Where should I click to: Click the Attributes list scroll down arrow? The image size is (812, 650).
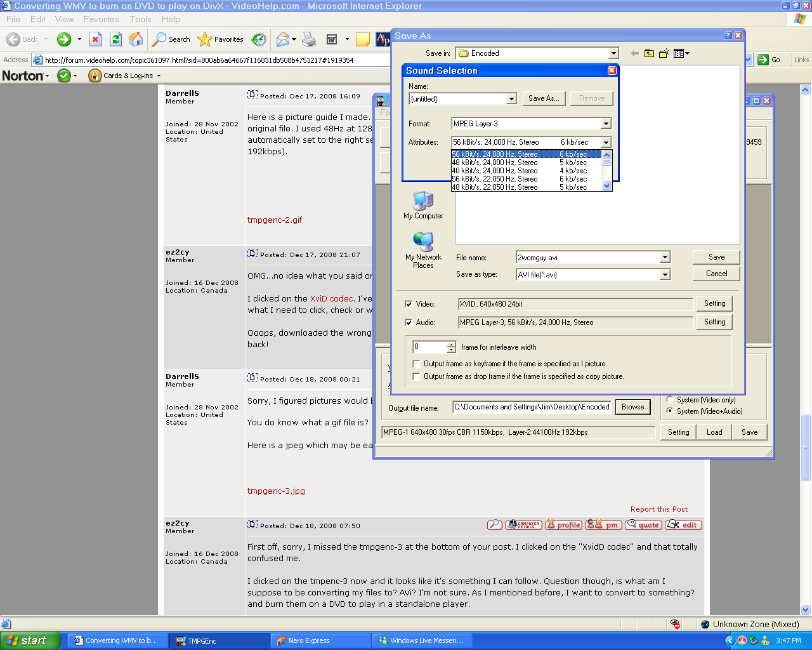click(607, 186)
